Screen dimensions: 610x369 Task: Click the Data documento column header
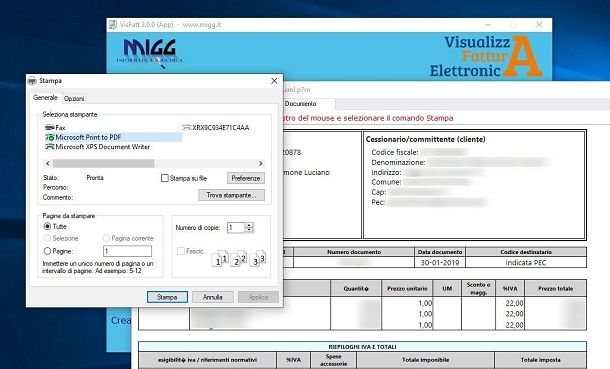440,252
